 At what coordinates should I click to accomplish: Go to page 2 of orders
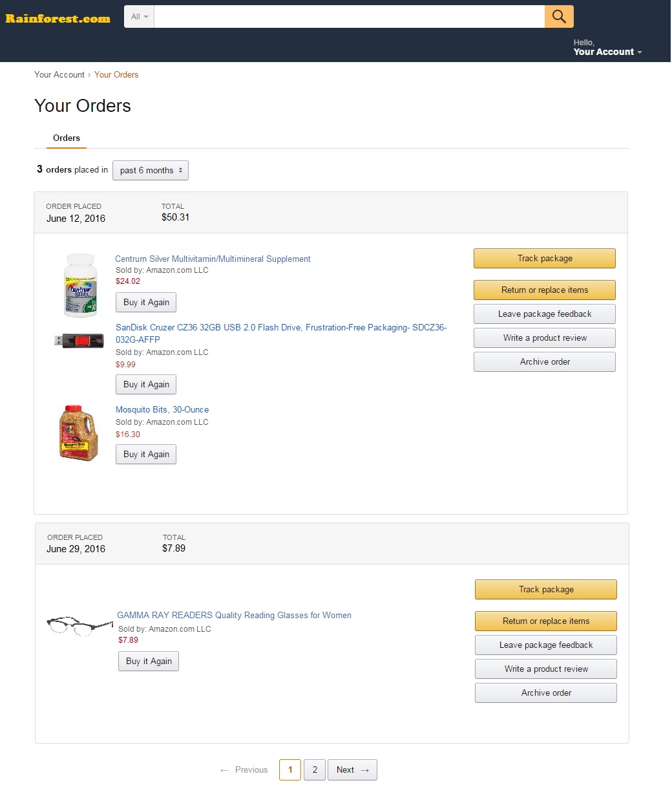tap(314, 769)
